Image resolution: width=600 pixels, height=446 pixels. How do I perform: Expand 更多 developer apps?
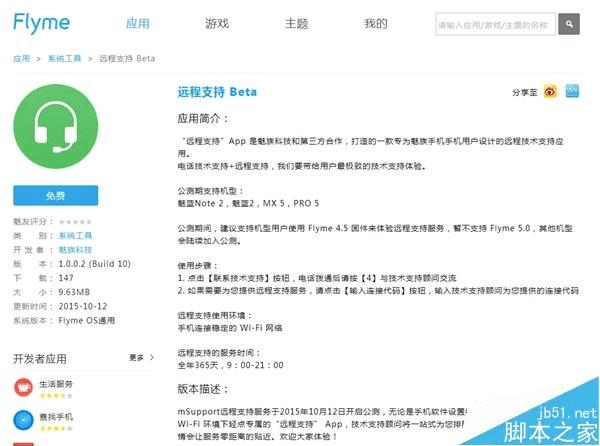pos(141,358)
